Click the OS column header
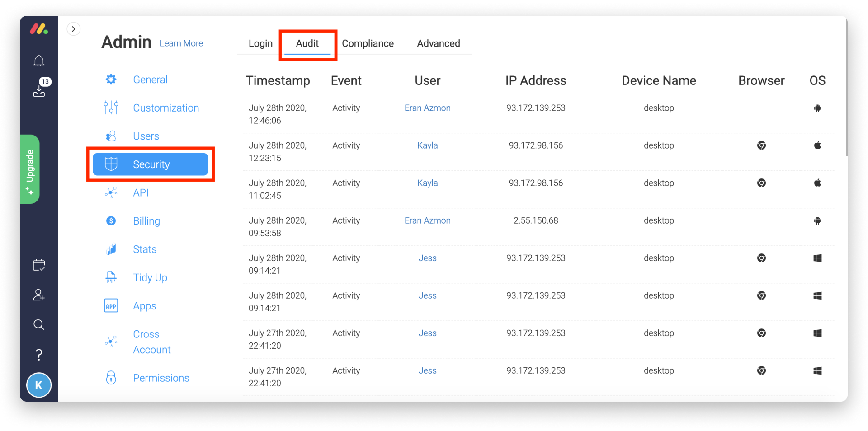This screenshot has width=868, height=431. (817, 80)
